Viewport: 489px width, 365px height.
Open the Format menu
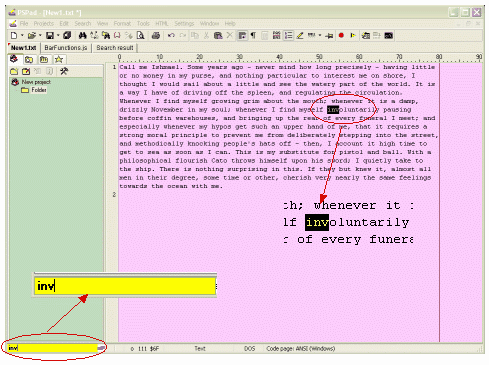(122, 23)
